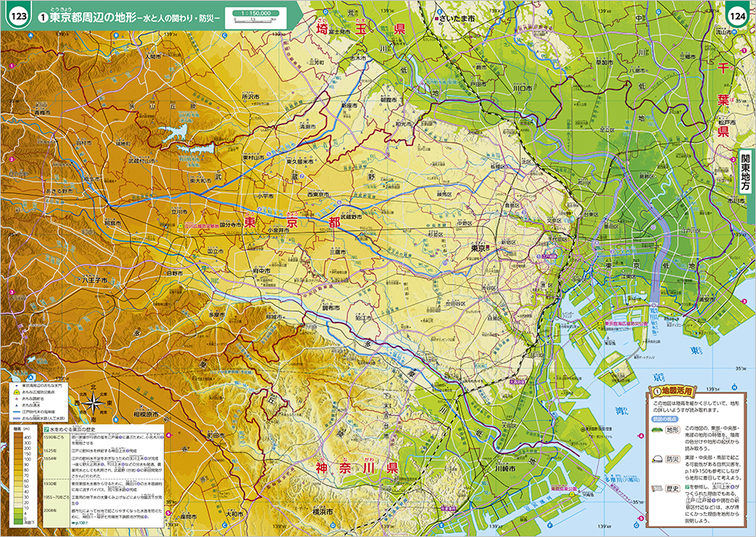Click the 川崎市 label
This screenshot has height=537, width=756.
(x=505, y=469)
